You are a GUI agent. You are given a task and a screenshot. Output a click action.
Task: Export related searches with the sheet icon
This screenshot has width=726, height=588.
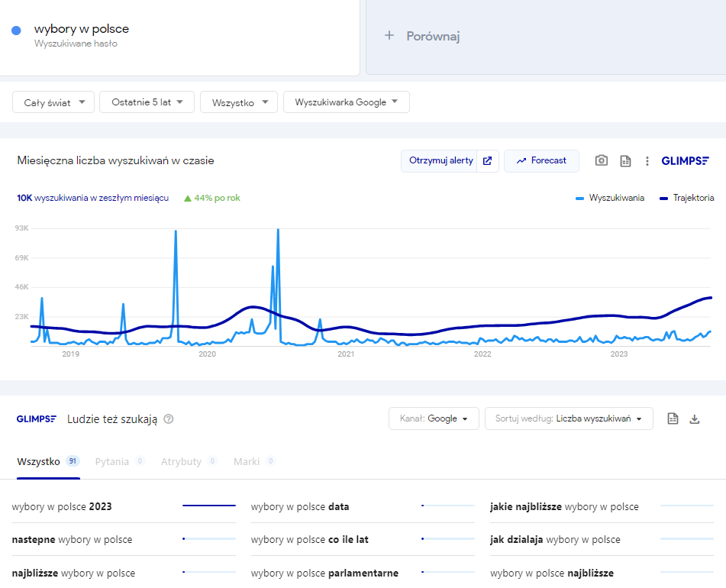(x=673, y=418)
